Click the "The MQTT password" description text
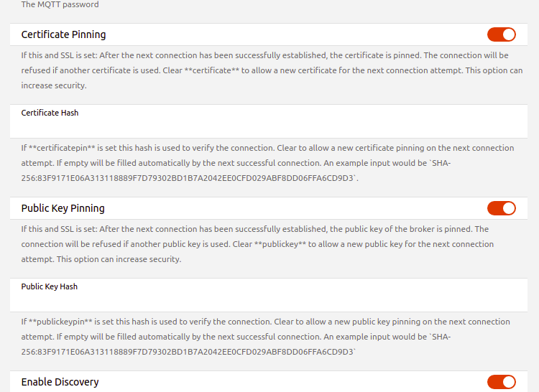The image size is (539, 392). point(60,4)
